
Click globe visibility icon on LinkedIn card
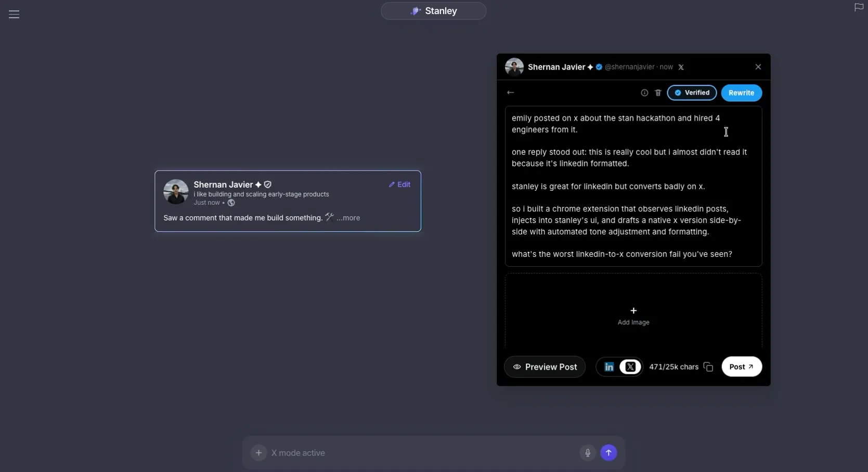coord(231,203)
